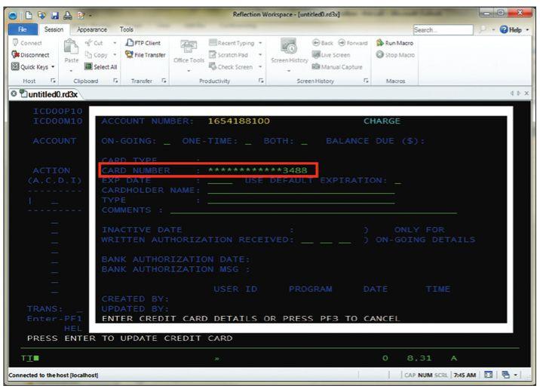
Task: Open the Screen History group dialog launcher
Action: coord(366,81)
